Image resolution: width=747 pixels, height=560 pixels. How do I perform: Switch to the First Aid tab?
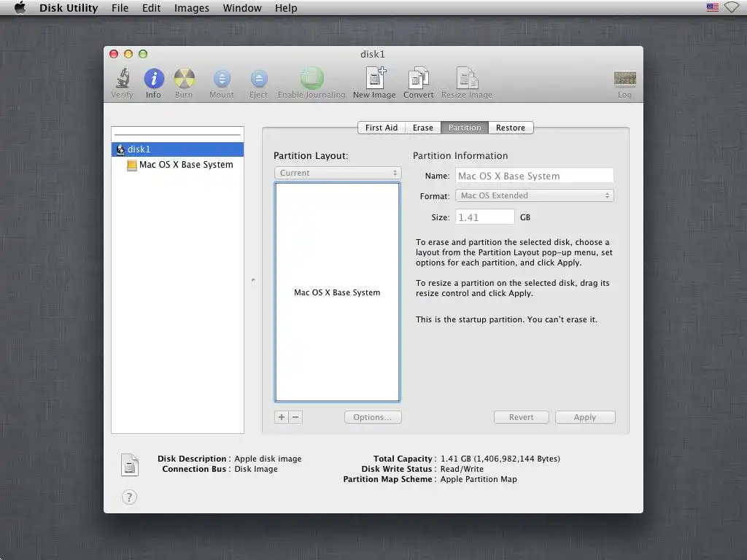click(x=381, y=128)
